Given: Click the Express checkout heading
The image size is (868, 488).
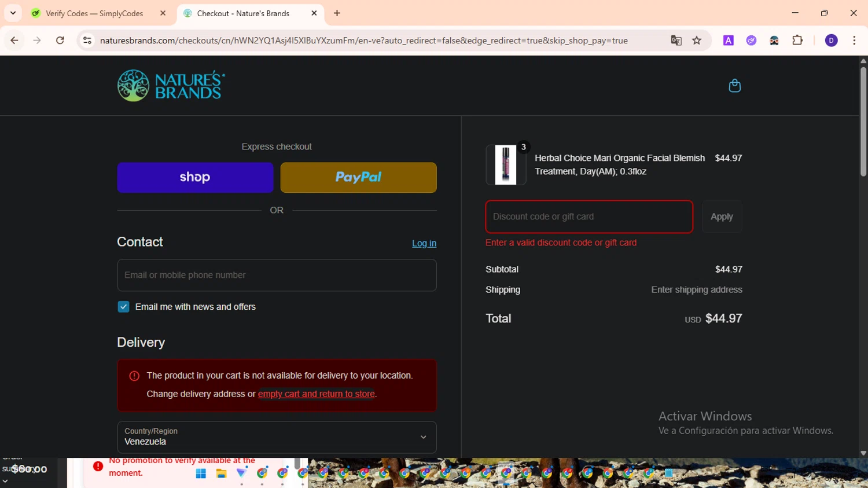Looking at the screenshot, I should tap(277, 146).
